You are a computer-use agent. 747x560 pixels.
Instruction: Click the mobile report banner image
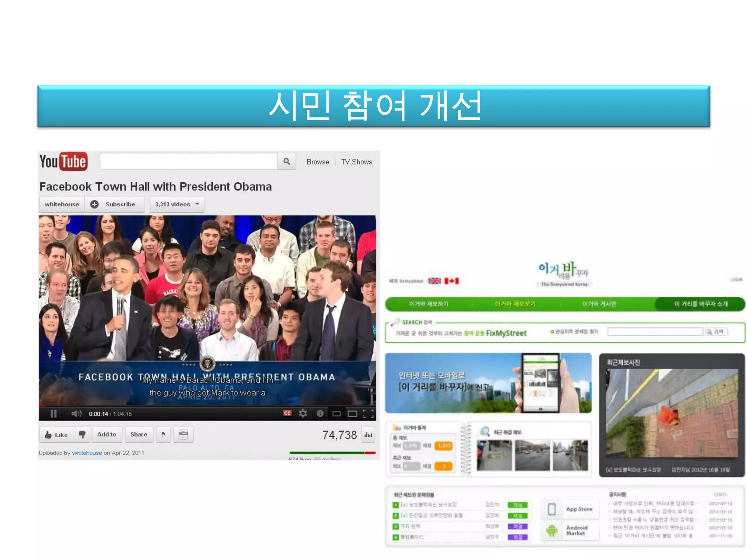coord(488,383)
